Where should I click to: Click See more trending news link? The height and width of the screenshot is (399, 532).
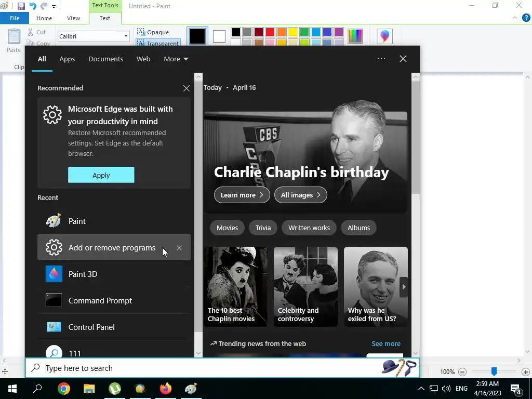pos(386,344)
